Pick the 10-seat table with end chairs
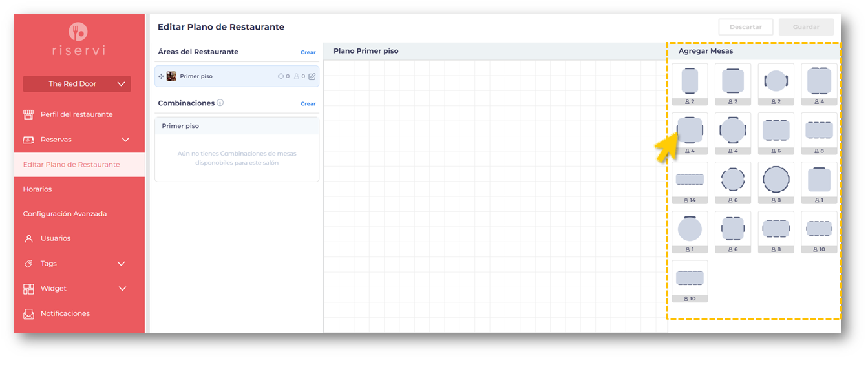The image size is (868, 365). tap(819, 232)
